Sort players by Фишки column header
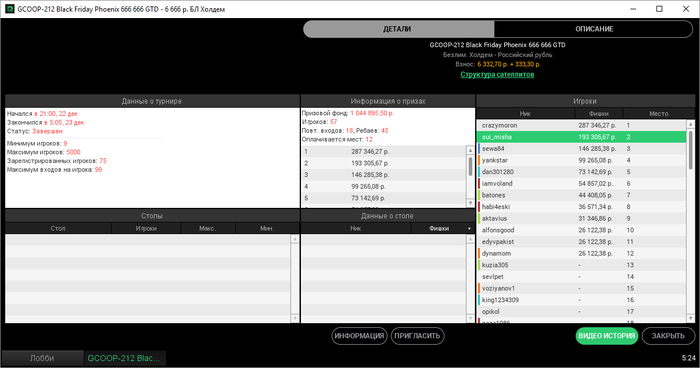This screenshot has width=700, height=368. coord(599,113)
